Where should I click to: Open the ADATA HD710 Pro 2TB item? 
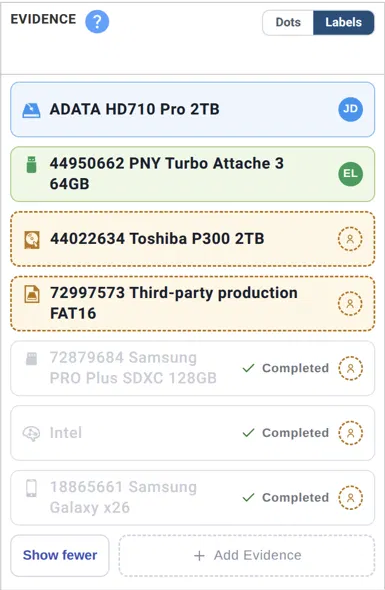tap(192, 109)
